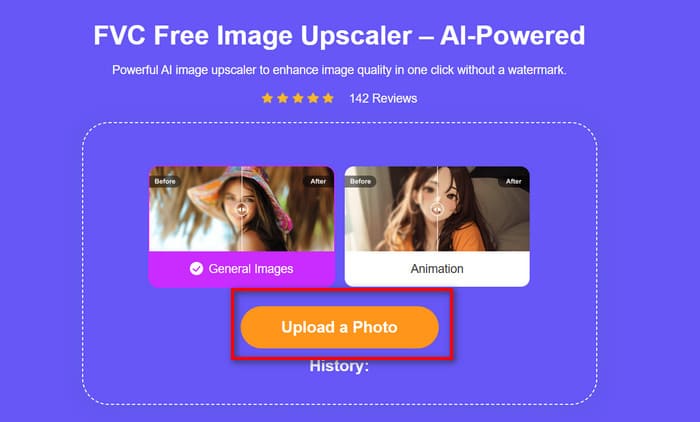The image size is (700, 422).
Task: Click the History label
Action: [x=339, y=366]
